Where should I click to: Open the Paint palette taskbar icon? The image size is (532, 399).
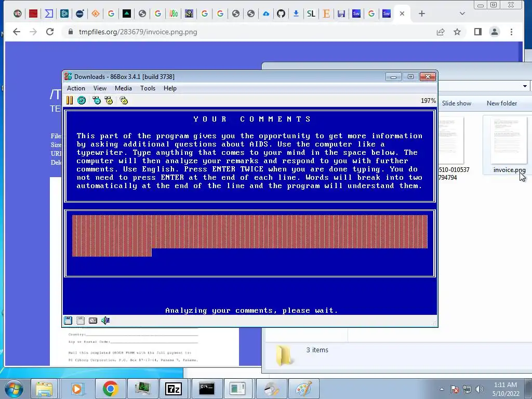coord(303,389)
